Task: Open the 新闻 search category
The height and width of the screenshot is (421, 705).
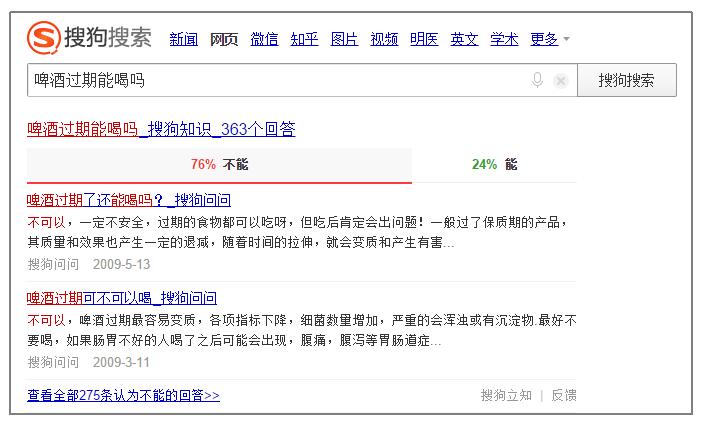Action: click(x=183, y=39)
